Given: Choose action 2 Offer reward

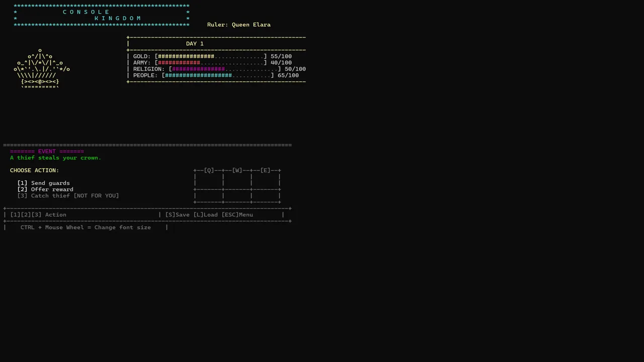Looking at the screenshot, I should pos(45,190).
